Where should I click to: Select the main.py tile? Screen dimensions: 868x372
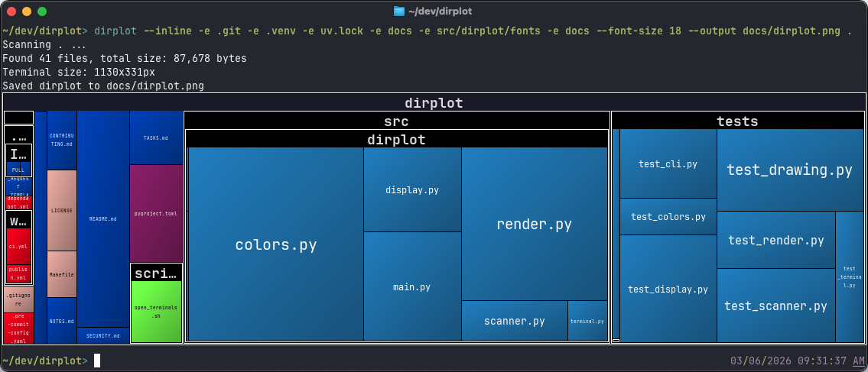(412, 287)
